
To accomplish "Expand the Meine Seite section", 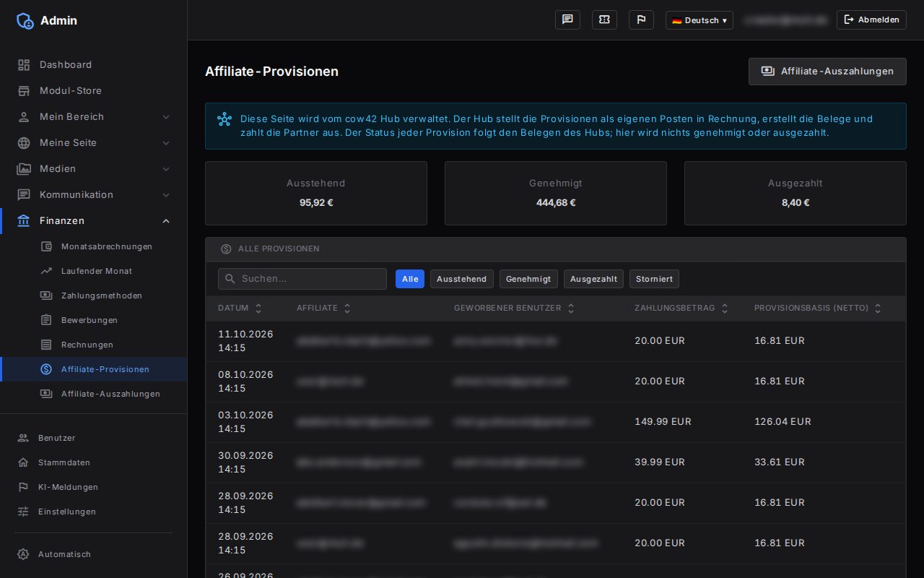I will tap(94, 142).
